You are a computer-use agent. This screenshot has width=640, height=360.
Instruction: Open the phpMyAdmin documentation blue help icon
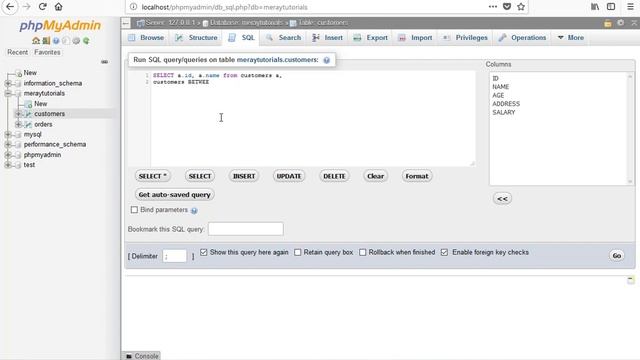[56, 41]
